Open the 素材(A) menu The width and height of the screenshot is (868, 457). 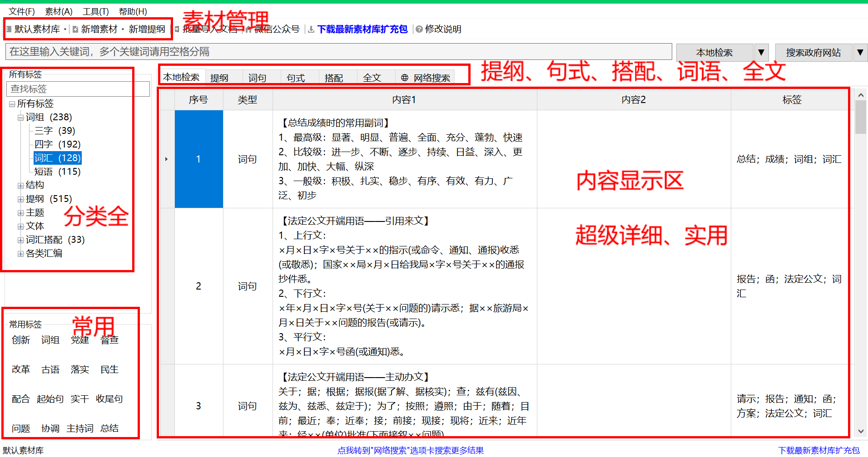[x=59, y=11]
